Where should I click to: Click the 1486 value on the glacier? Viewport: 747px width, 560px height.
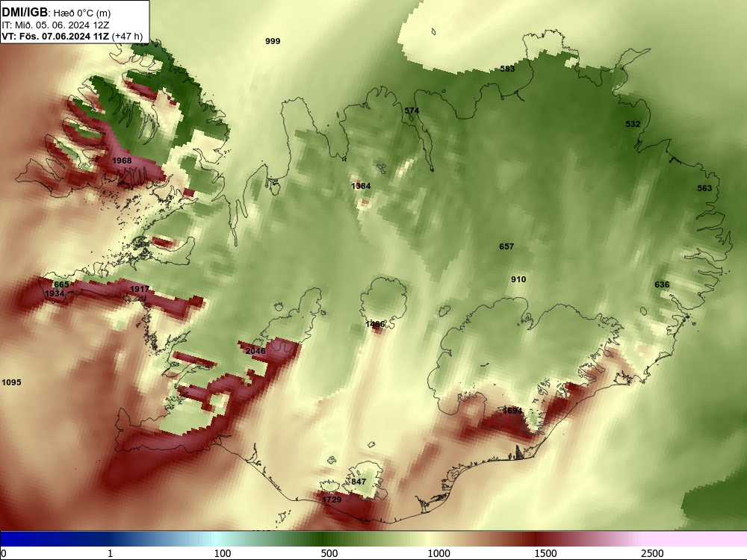(x=375, y=324)
